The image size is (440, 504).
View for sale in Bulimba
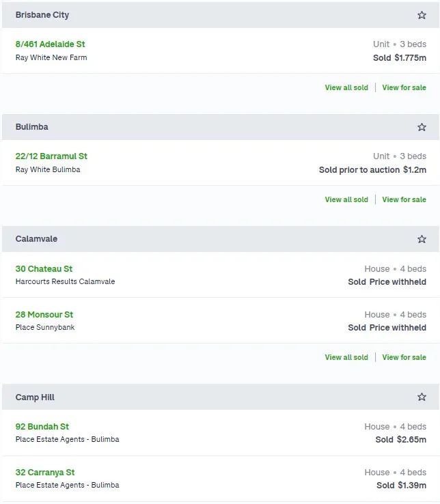pyautogui.click(x=404, y=199)
